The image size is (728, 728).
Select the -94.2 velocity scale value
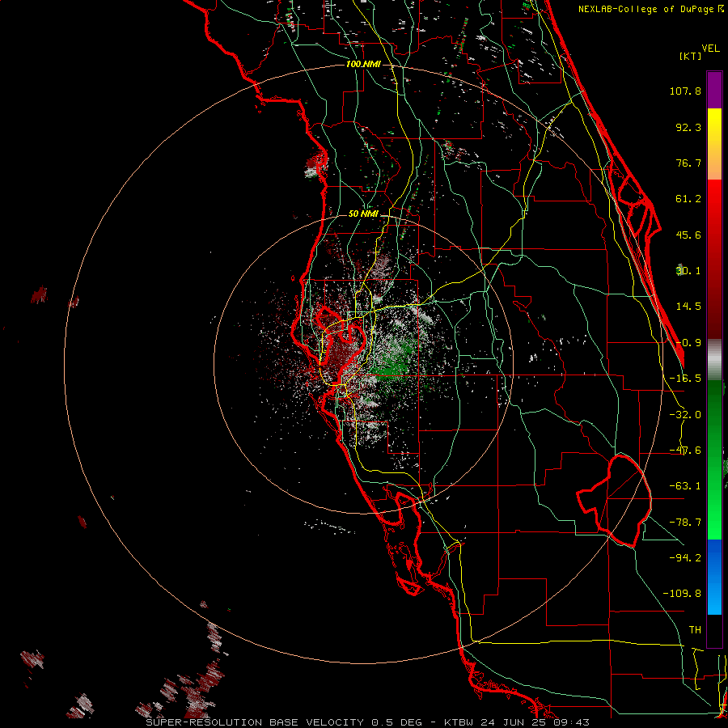point(685,558)
